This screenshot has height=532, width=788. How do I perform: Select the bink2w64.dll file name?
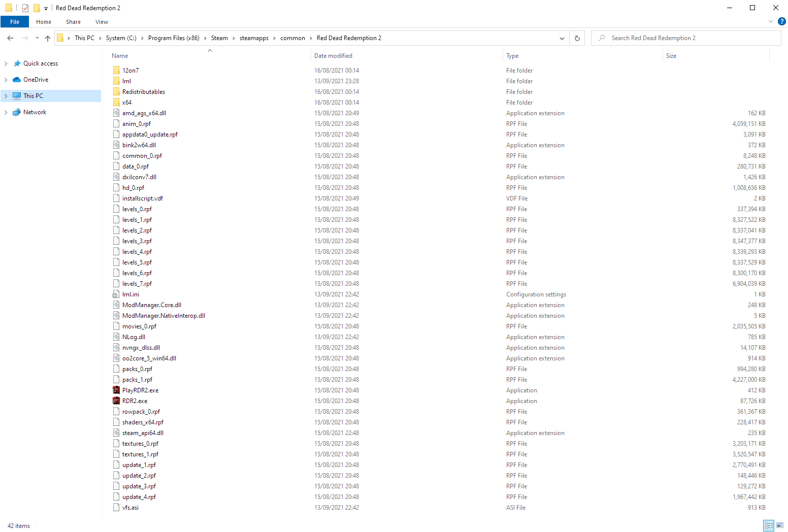tap(139, 145)
